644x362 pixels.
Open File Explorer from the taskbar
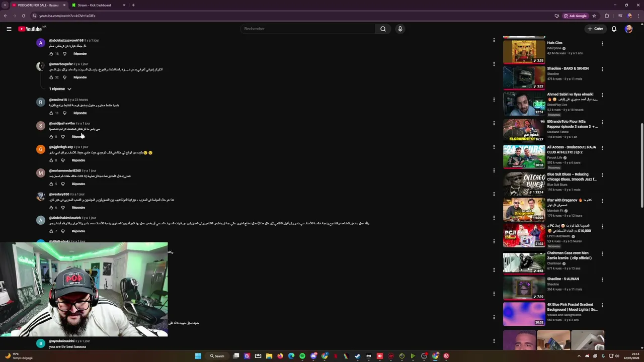tap(269, 356)
